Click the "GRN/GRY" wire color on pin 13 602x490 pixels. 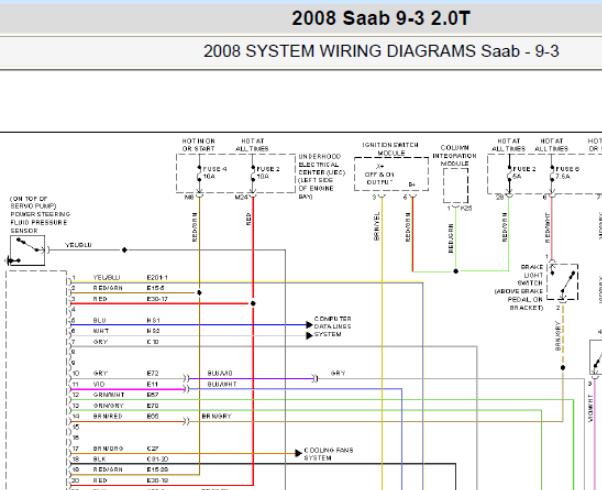[108, 406]
